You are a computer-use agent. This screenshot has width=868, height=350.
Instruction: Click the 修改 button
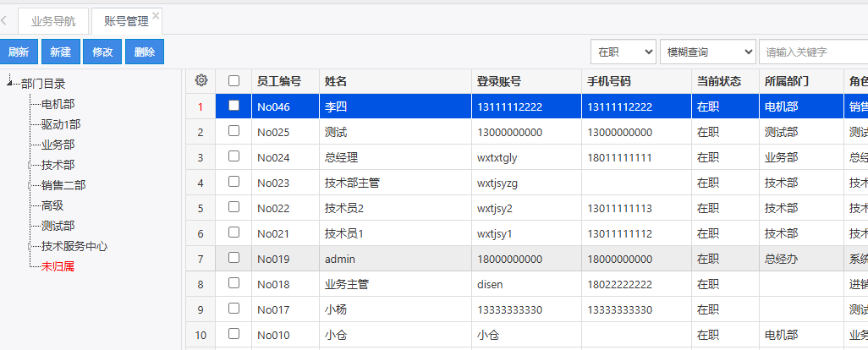(102, 52)
